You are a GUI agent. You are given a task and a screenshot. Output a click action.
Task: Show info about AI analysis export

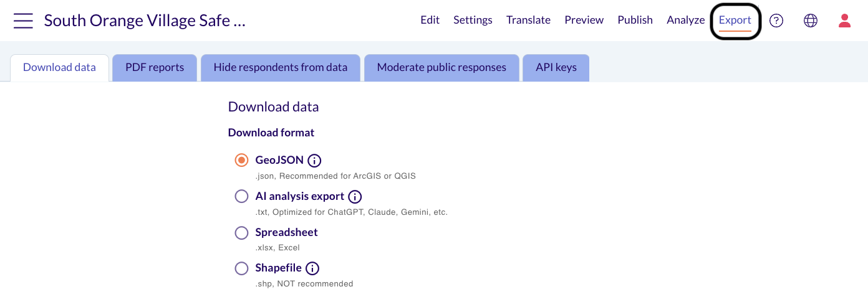coord(355,197)
